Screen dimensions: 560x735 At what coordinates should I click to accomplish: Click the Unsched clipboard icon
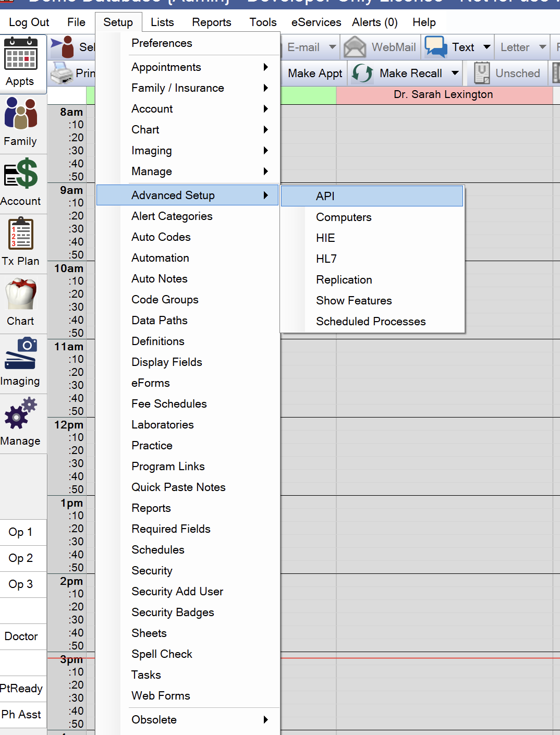tap(482, 73)
